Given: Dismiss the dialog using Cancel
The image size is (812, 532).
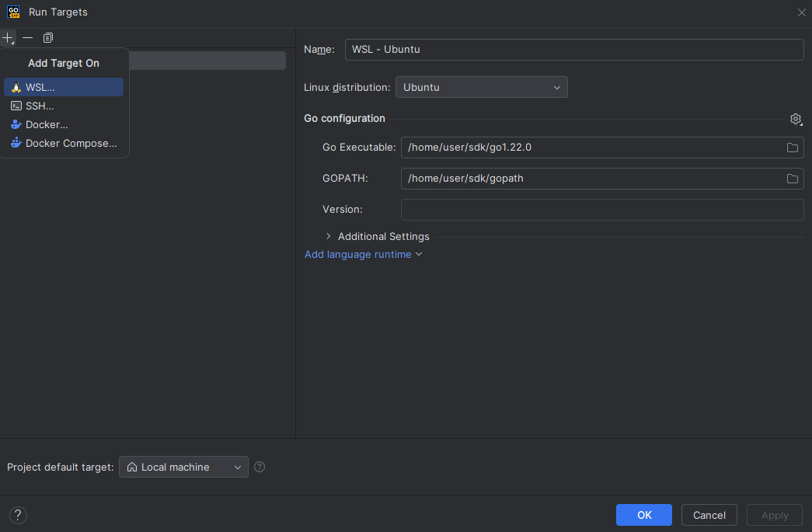Looking at the screenshot, I should tap(709, 514).
